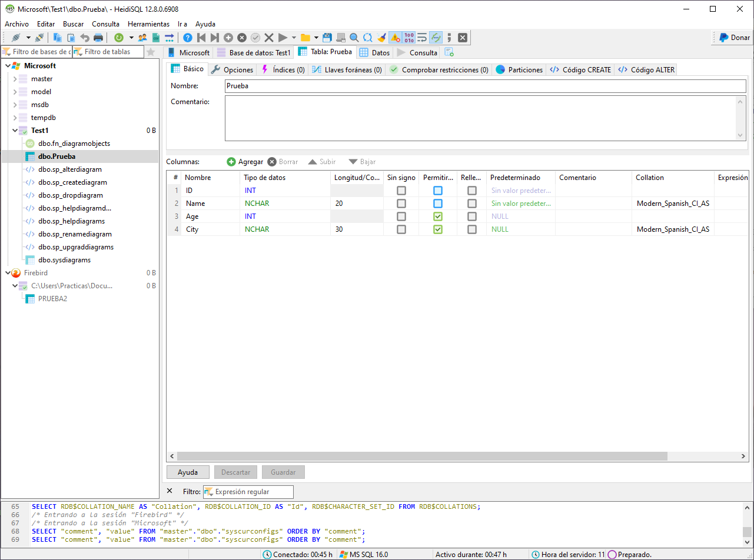Click the Expresión regular filter field
754x560 pixels.
pyautogui.click(x=248, y=492)
